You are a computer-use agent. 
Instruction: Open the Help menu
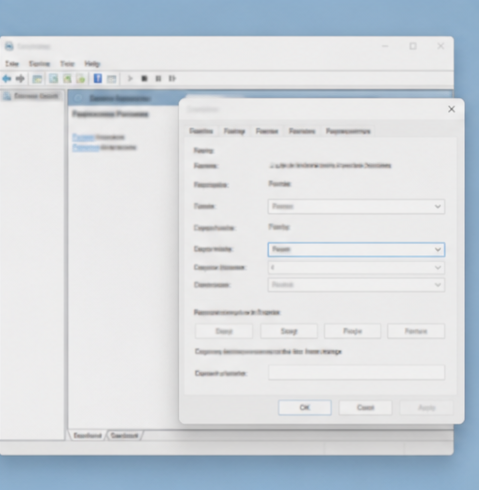(92, 64)
